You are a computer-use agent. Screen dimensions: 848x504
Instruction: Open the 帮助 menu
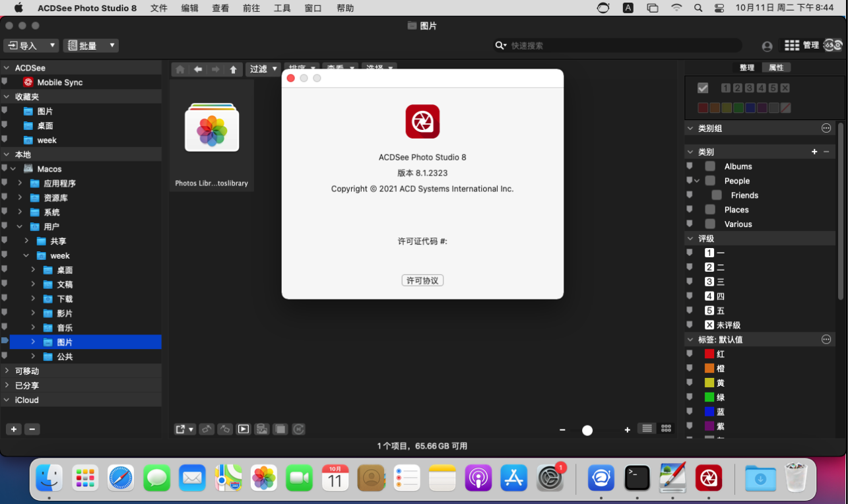pyautogui.click(x=345, y=8)
